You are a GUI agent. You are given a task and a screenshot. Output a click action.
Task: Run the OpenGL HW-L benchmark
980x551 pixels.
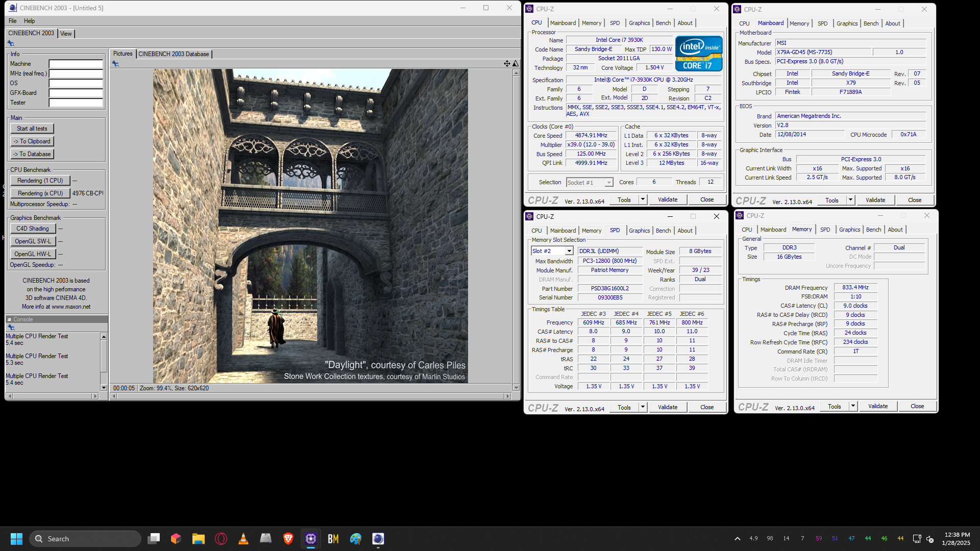(x=33, y=254)
